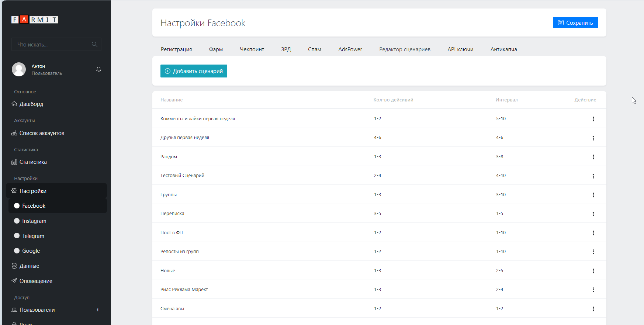Image resolution: width=644 pixels, height=325 pixels.
Task: Switch to the API ключи tab
Action: tap(460, 49)
